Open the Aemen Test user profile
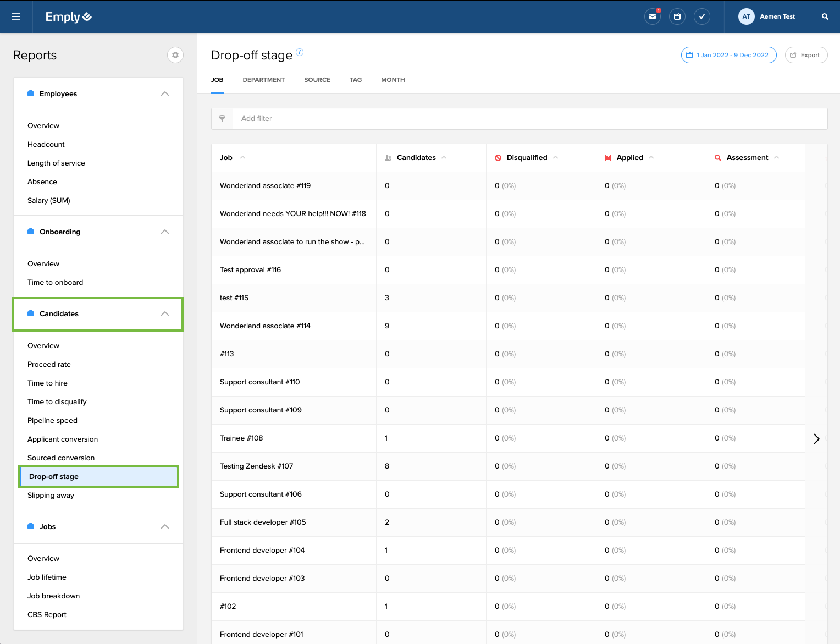 [767, 16]
